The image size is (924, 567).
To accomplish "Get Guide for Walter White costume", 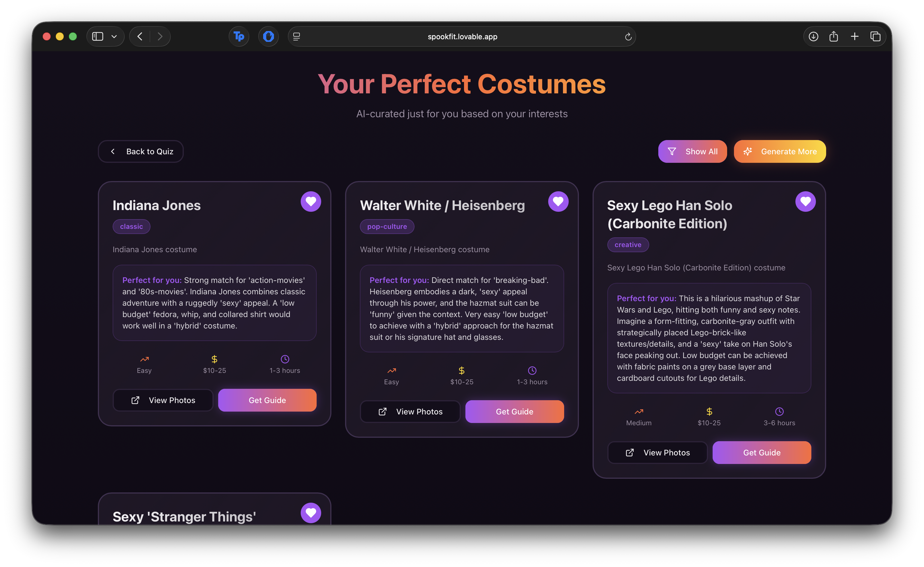I will point(514,412).
